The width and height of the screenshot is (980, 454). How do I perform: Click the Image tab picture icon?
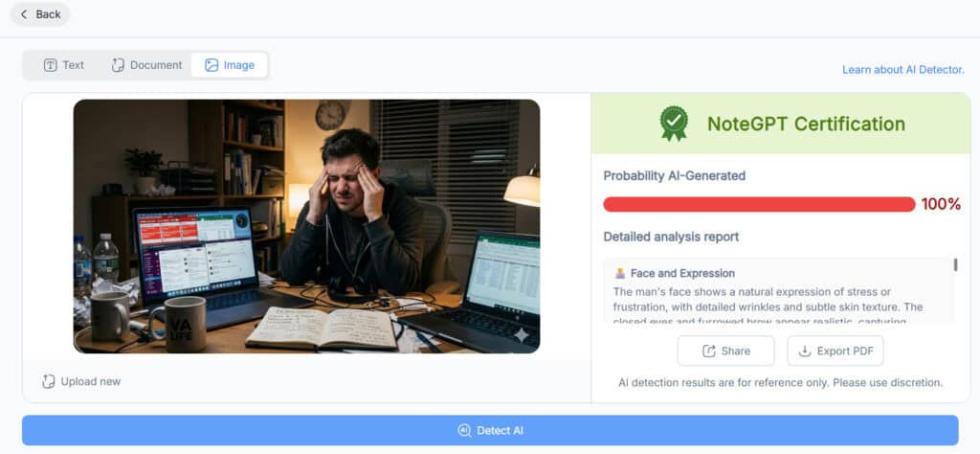[212, 65]
